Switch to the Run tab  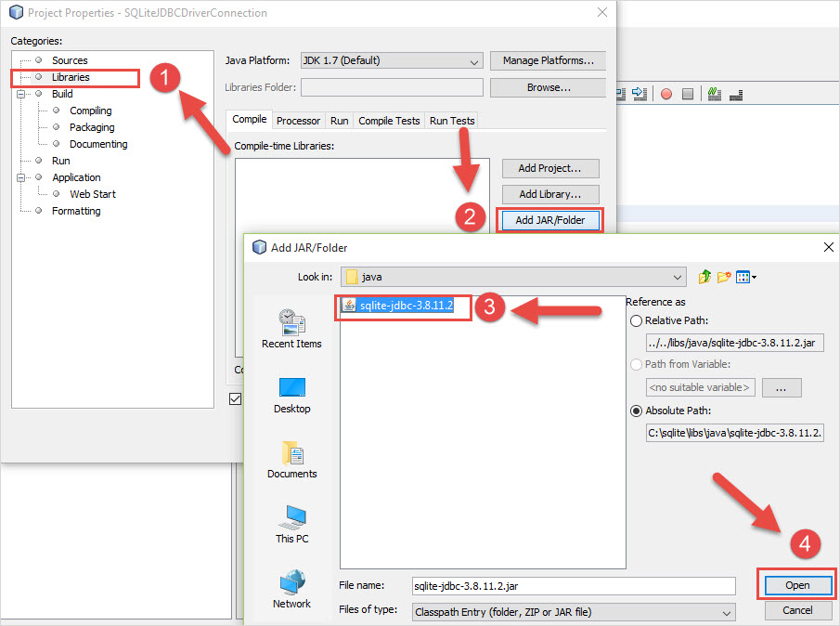tap(339, 121)
